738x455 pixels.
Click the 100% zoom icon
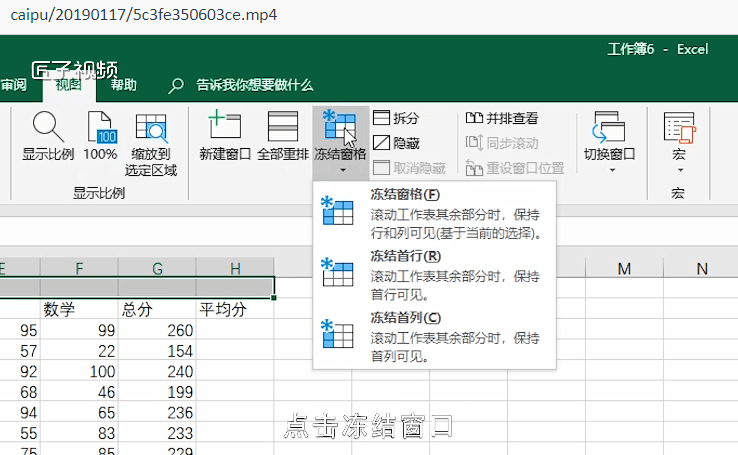[100, 129]
